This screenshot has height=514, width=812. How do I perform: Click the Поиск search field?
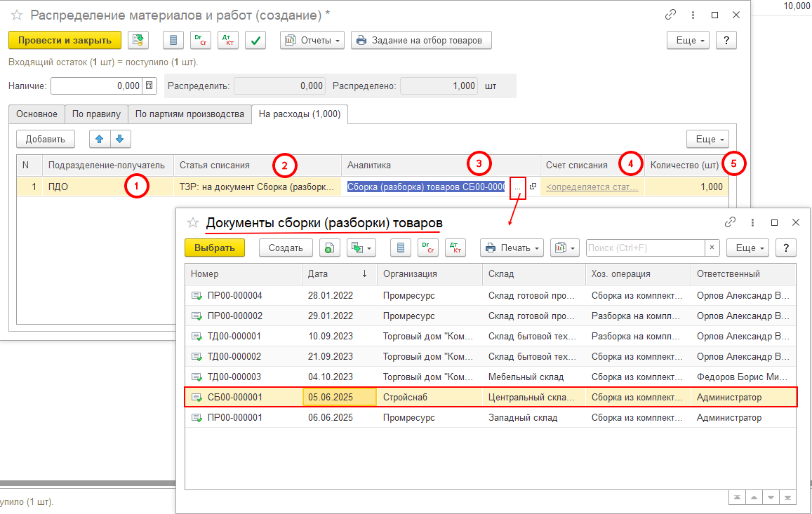point(644,248)
